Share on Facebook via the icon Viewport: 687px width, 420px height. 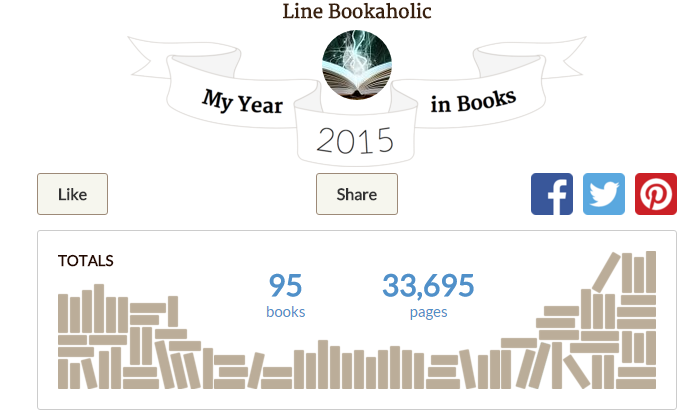tap(552, 194)
